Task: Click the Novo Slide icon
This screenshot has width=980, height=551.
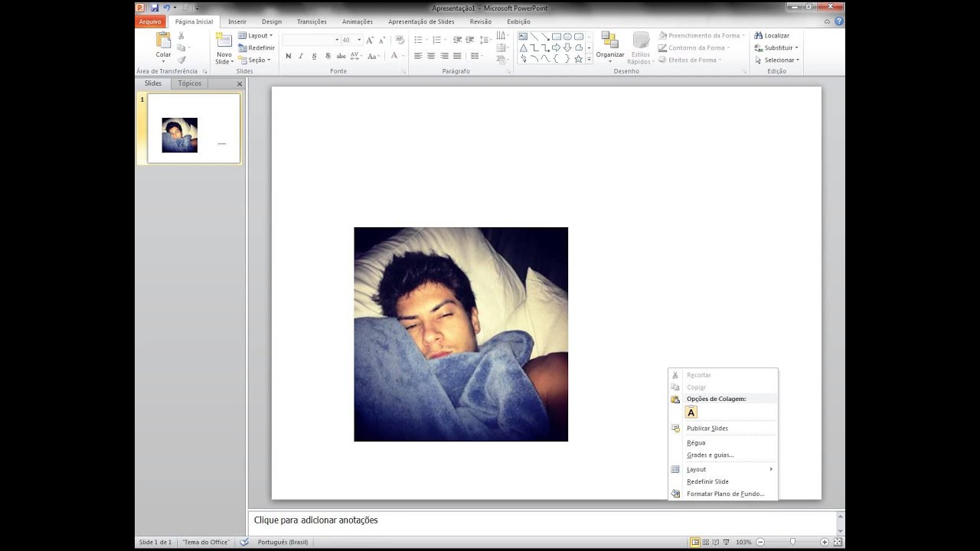Action: coord(224,41)
